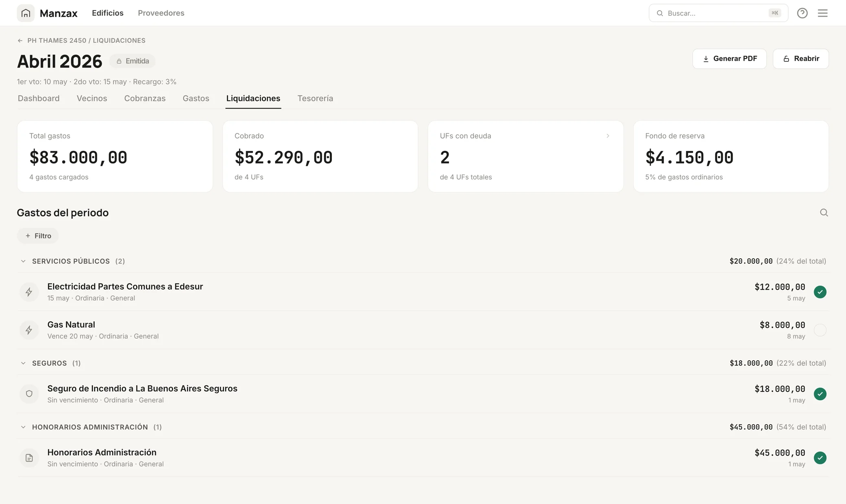The height and width of the screenshot is (504, 846).
Task: Toggle paid check for Honorarios Administración expense
Action: [820, 458]
